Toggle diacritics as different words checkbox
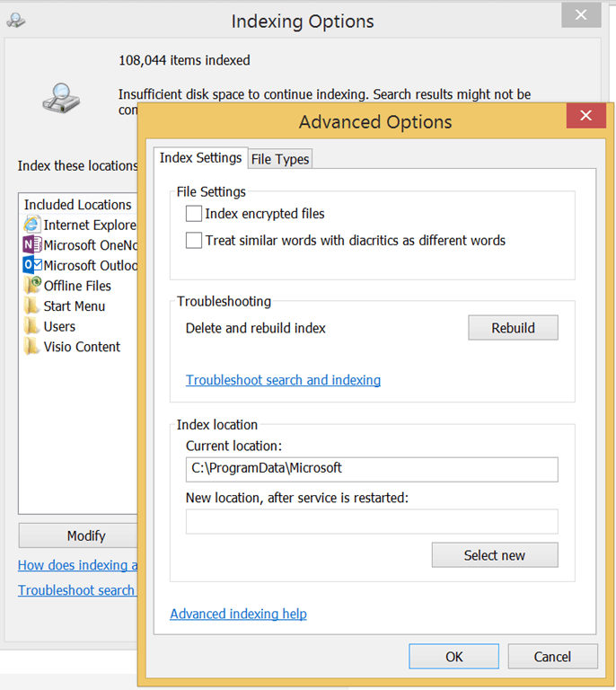616x690 pixels. pos(194,241)
